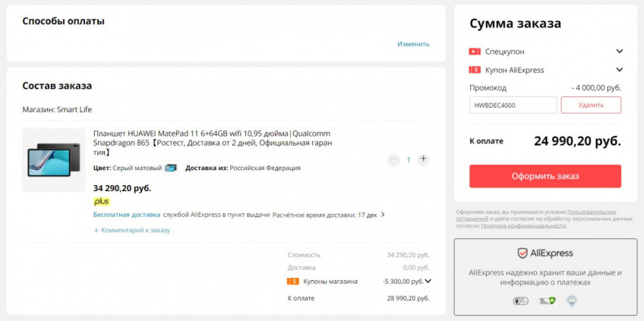Click the Бесплатная доставка link

click(x=127, y=215)
